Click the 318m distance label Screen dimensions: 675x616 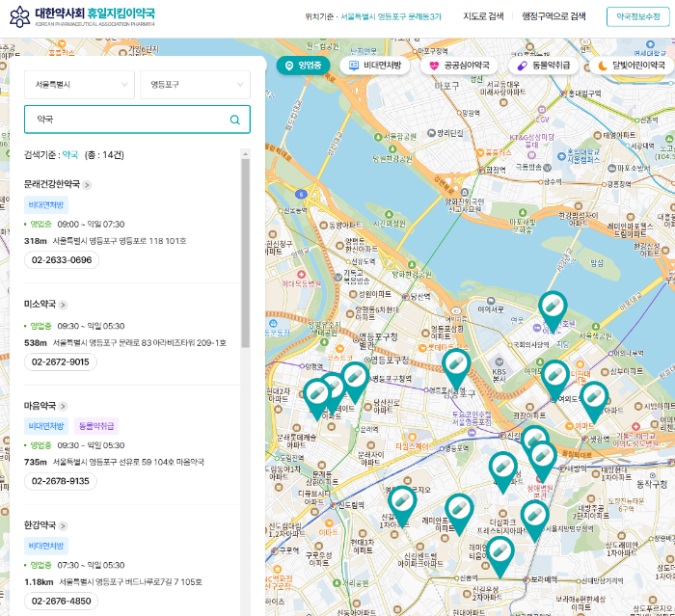pos(36,241)
